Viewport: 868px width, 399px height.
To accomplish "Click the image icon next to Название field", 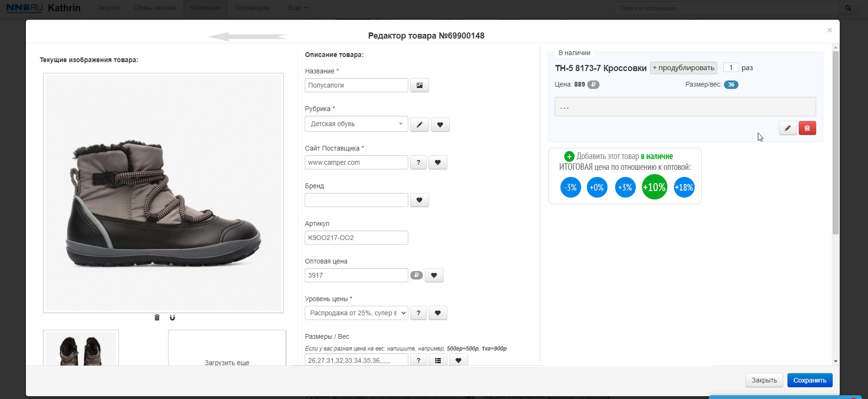I will pos(419,85).
